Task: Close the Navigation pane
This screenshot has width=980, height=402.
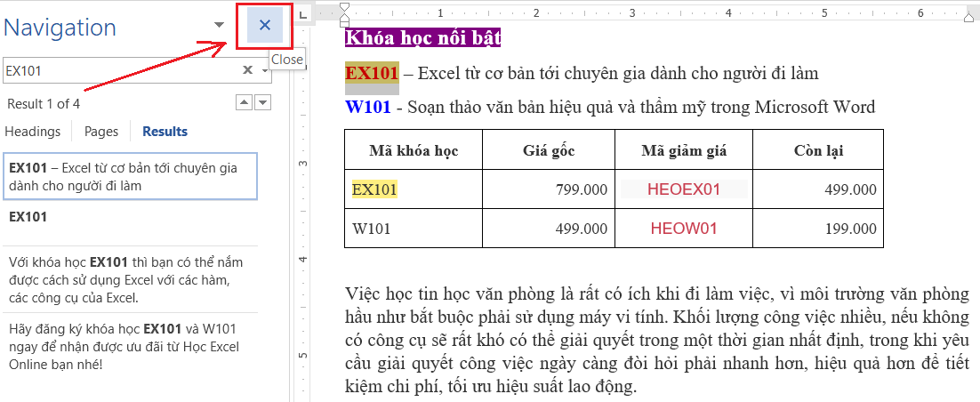Action: [x=264, y=26]
